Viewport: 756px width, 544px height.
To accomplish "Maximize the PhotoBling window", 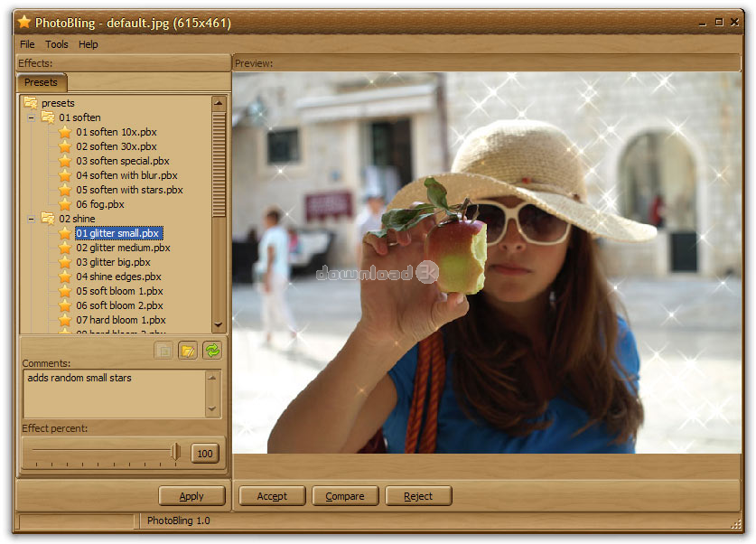I will pos(719,23).
